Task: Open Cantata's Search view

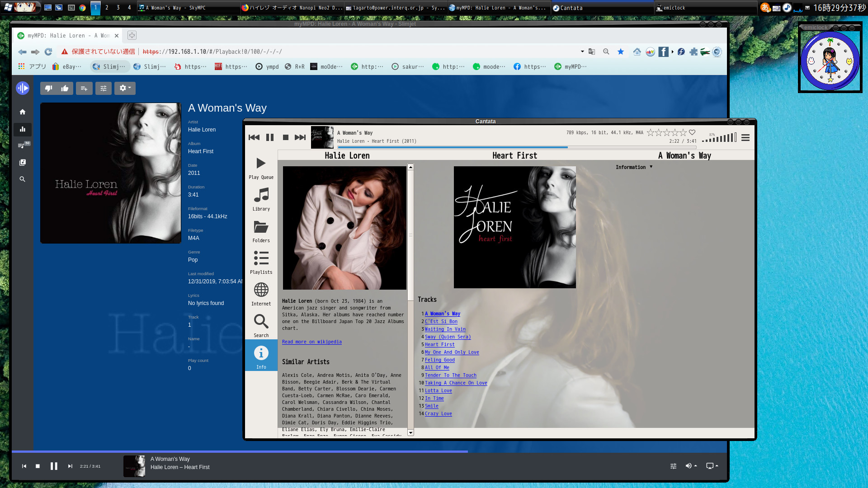Action: 261,326
